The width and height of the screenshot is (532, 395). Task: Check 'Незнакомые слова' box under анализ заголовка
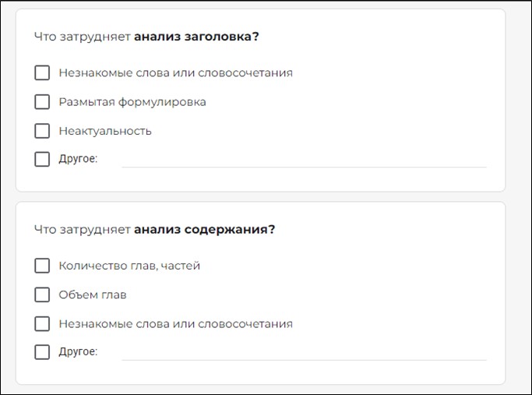[42, 72]
